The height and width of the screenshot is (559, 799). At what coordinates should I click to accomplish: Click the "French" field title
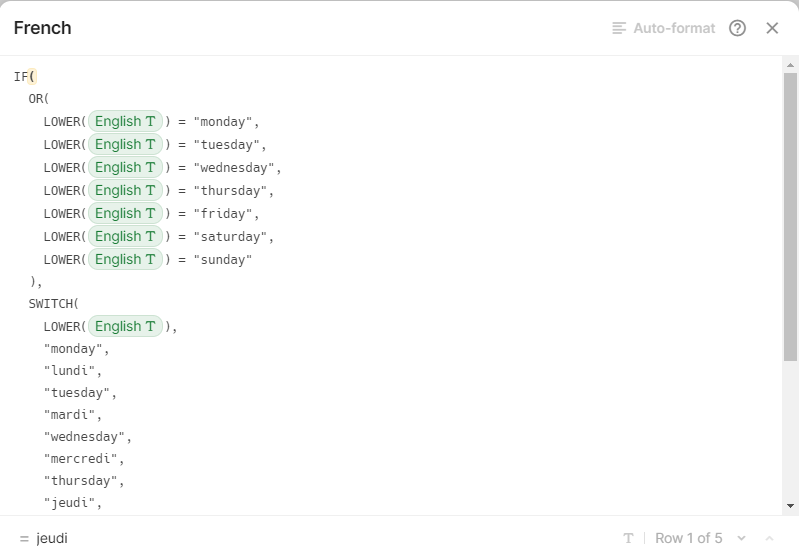click(x=43, y=28)
